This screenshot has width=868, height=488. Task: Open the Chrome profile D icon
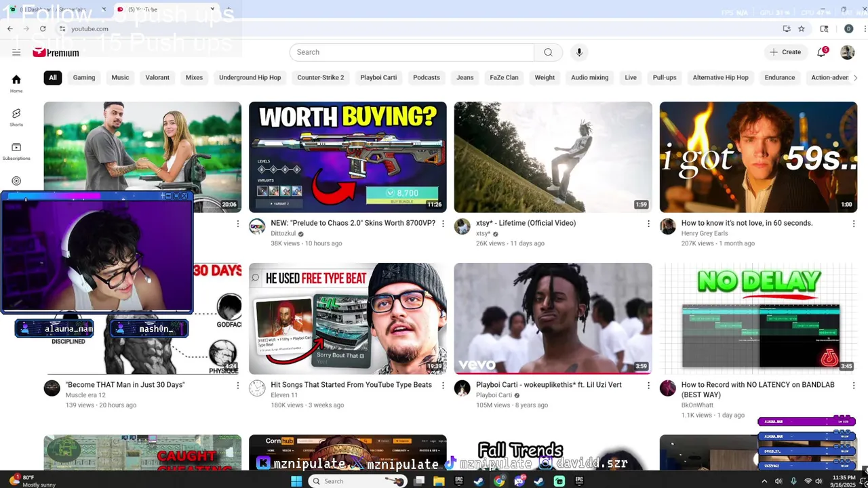(x=848, y=28)
